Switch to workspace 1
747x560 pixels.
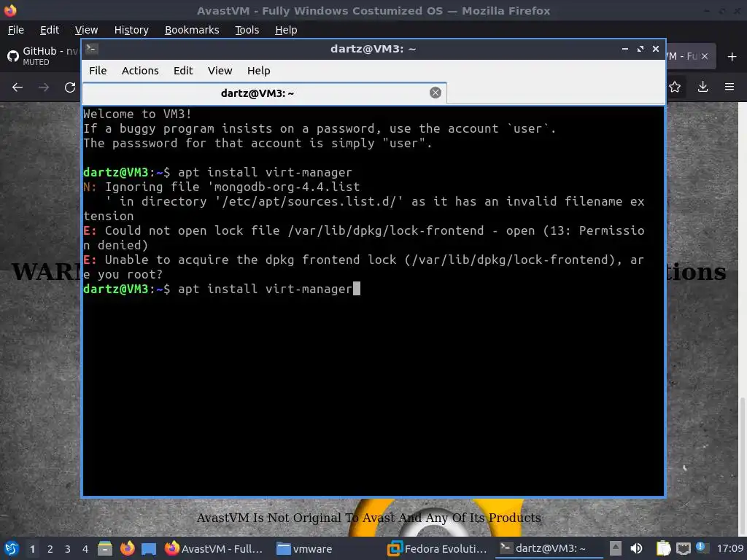tap(32, 549)
